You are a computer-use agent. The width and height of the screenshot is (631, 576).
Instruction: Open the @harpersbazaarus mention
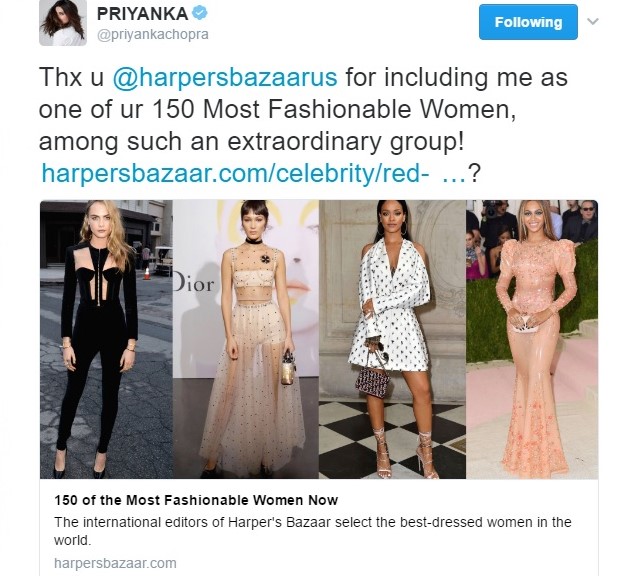[225, 77]
